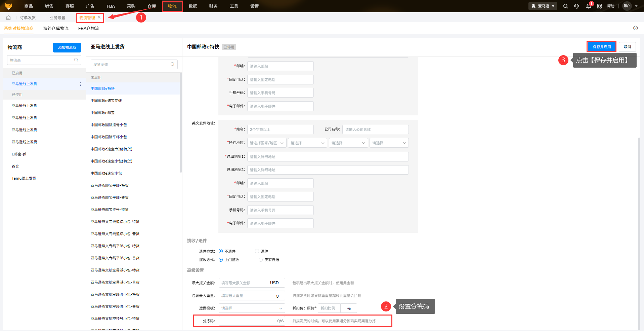The width and height of the screenshot is (644, 331).
Task: Click the 帮助 link in header
Action: tap(611, 6)
